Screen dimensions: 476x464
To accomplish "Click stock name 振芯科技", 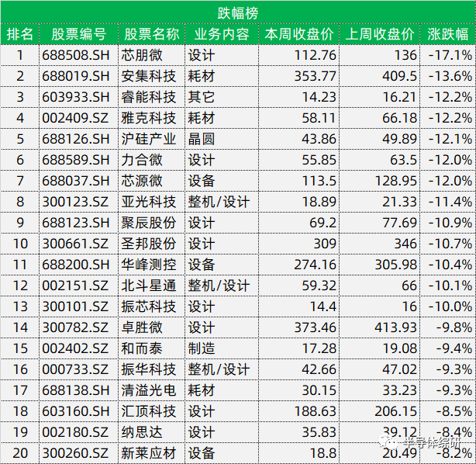I will pyautogui.click(x=148, y=307).
